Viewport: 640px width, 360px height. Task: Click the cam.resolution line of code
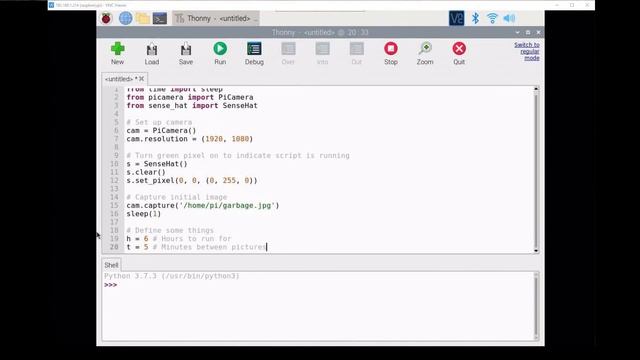click(190, 139)
